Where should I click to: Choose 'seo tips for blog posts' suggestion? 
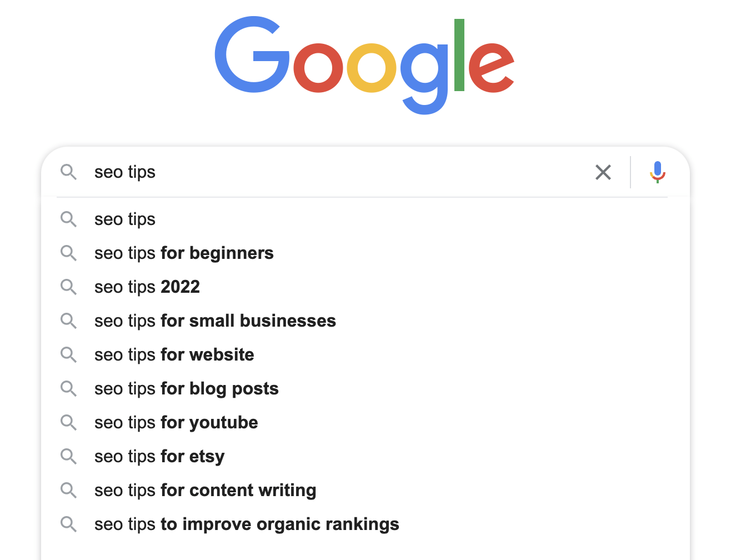(x=186, y=388)
